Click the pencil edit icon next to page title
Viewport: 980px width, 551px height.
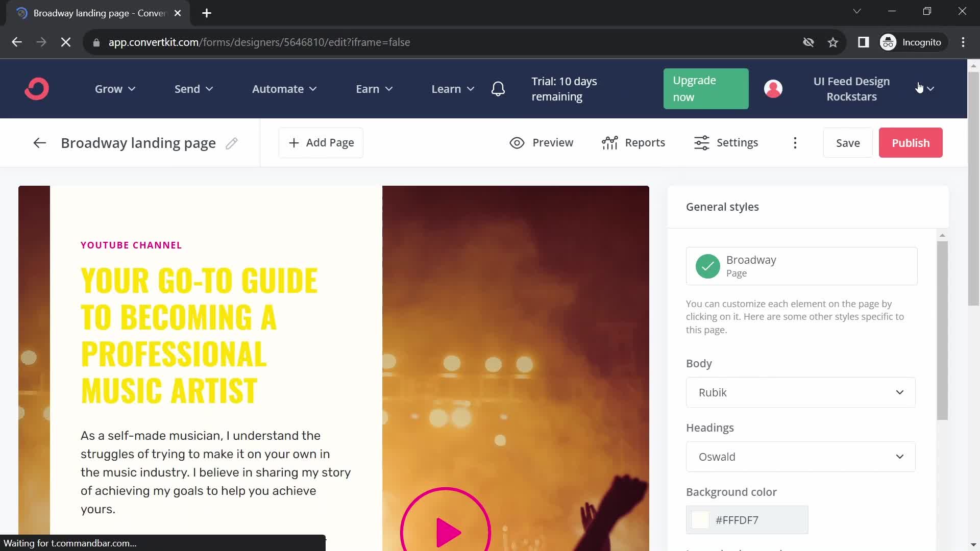pyautogui.click(x=232, y=143)
